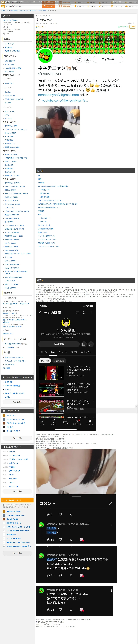Screen dimensions: 138x644
Task: Switch to the ショート channel tab
Action: (x=63, y=352)
